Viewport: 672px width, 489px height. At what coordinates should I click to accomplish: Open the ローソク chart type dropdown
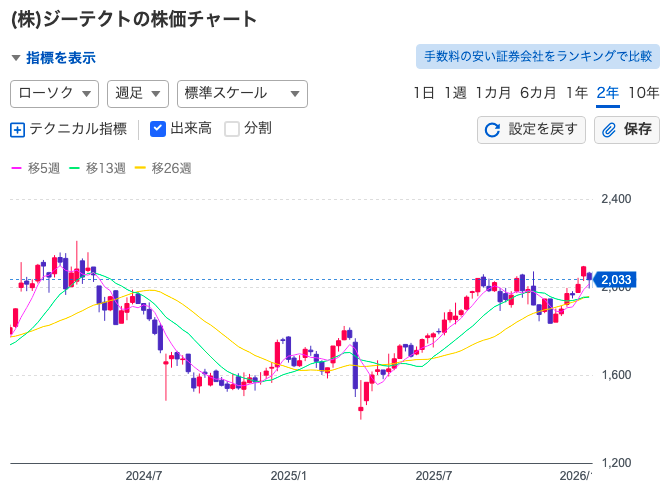pyautogui.click(x=54, y=93)
